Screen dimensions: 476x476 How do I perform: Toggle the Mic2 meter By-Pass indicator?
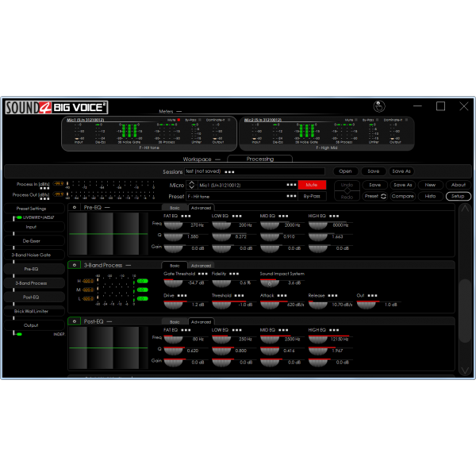tap(377, 120)
